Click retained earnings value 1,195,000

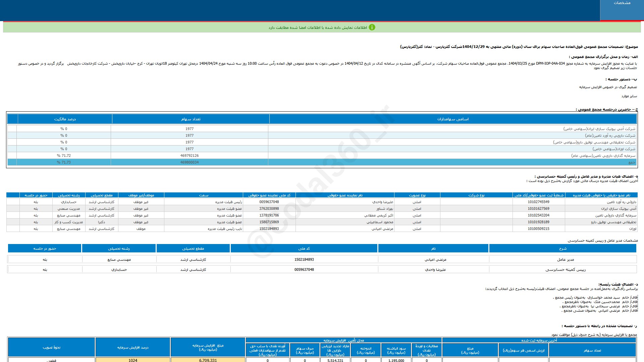(396, 360)
